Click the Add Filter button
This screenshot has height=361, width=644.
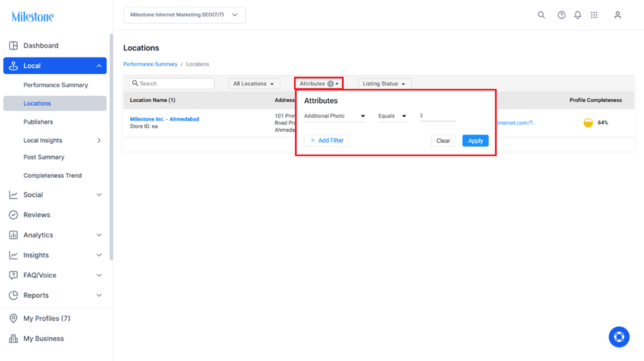tap(327, 140)
